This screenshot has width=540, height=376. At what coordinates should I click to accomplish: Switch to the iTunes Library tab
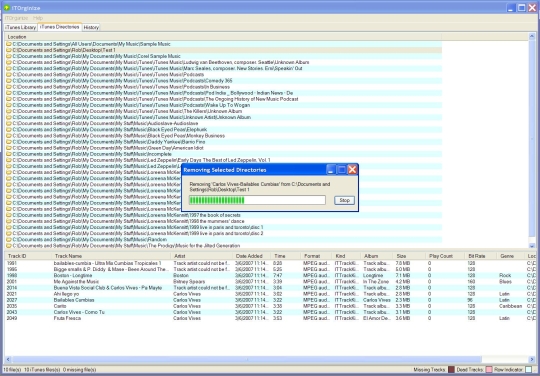point(20,27)
